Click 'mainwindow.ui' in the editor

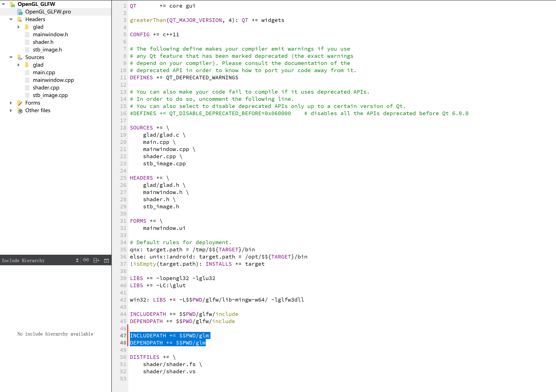(164, 228)
